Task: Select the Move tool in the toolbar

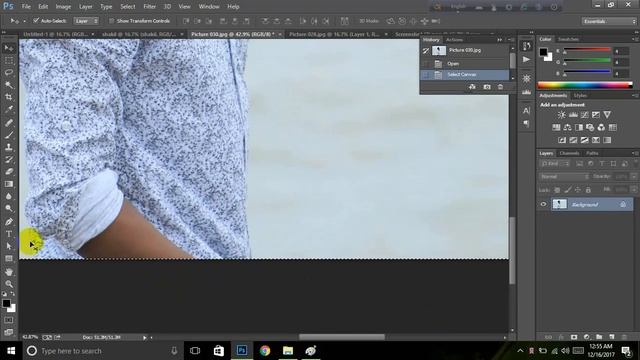Action: coord(9,48)
